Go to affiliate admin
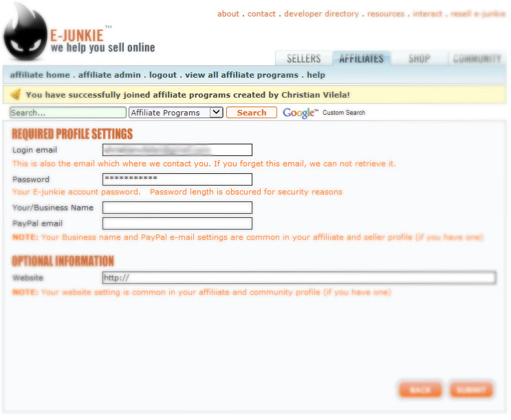The image size is (511, 420). pyautogui.click(x=109, y=75)
